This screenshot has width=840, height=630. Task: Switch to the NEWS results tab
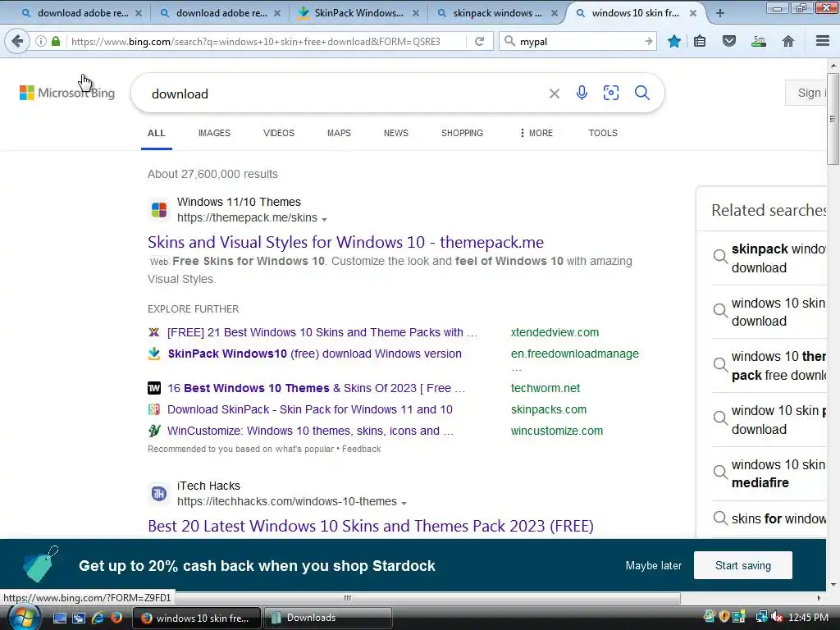point(396,133)
